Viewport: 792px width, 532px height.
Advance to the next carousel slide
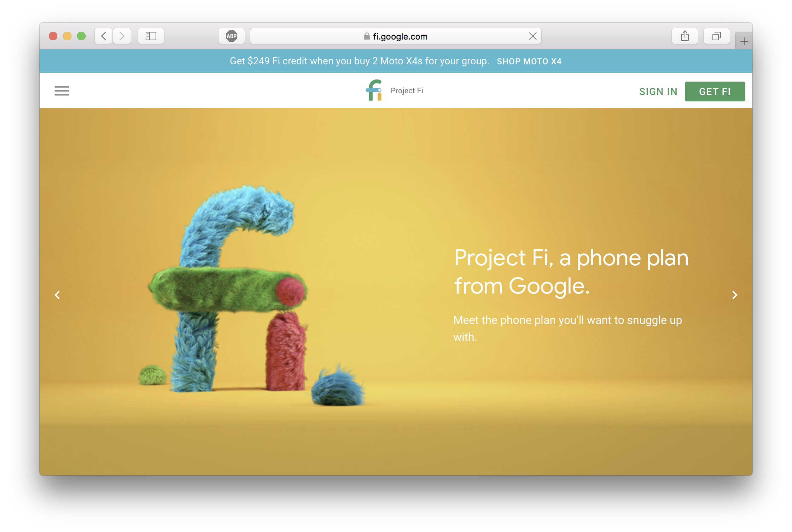(x=735, y=295)
